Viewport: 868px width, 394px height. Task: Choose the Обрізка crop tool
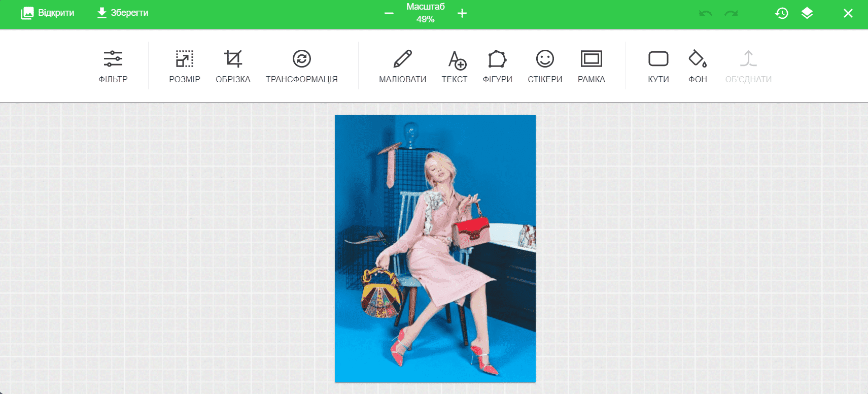[233, 65]
